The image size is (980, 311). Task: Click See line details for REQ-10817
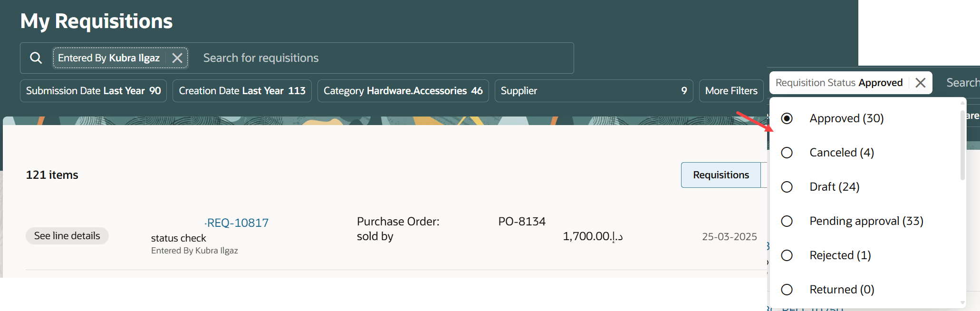pos(67,235)
